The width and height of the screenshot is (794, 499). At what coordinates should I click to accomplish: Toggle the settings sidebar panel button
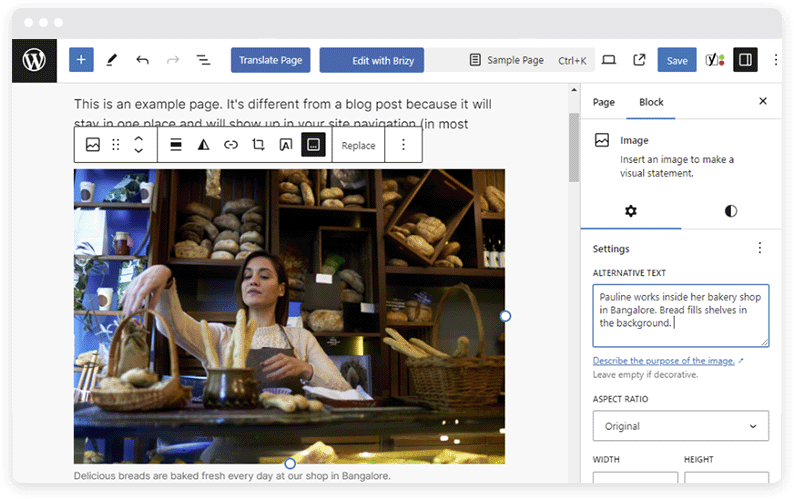[745, 60]
